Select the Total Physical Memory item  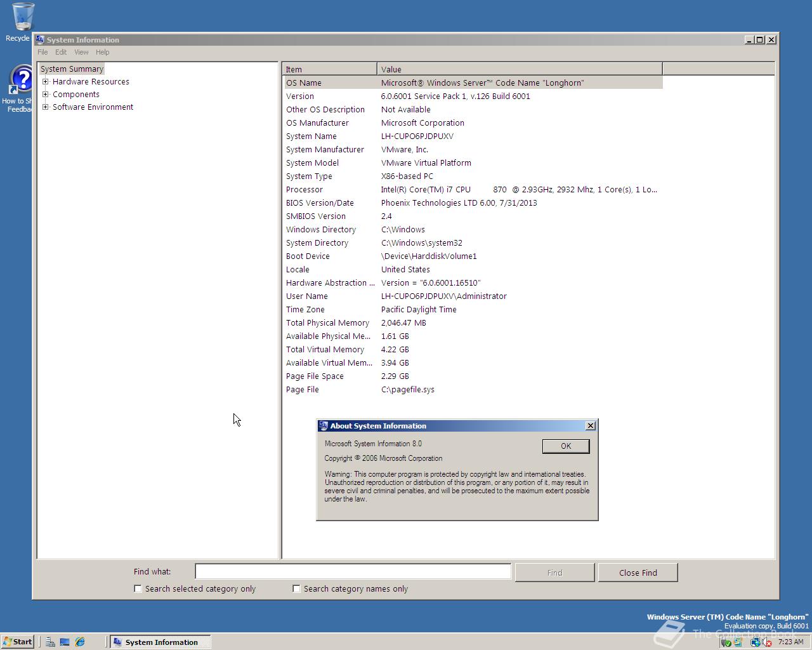coord(327,322)
